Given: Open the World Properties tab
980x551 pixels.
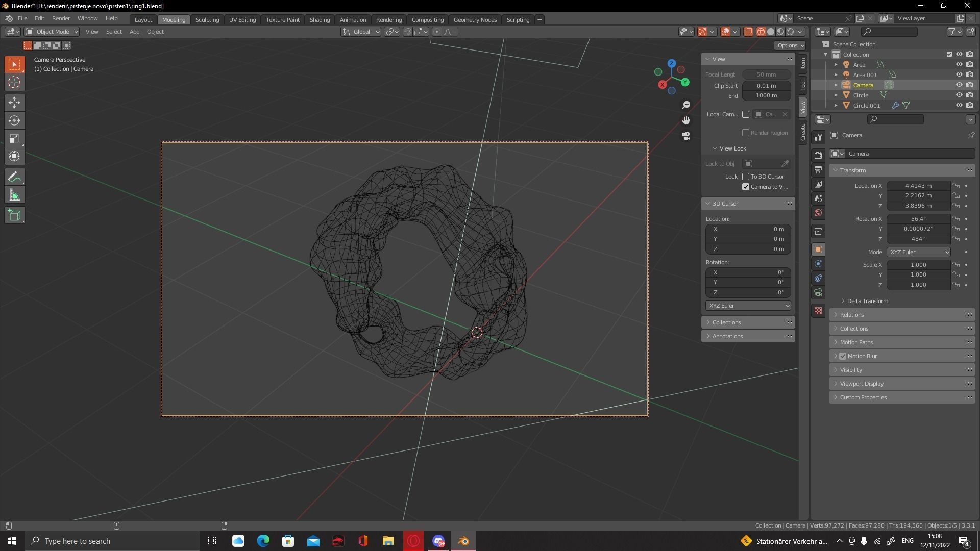Looking at the screenshot, I should [x=818, y=213].
